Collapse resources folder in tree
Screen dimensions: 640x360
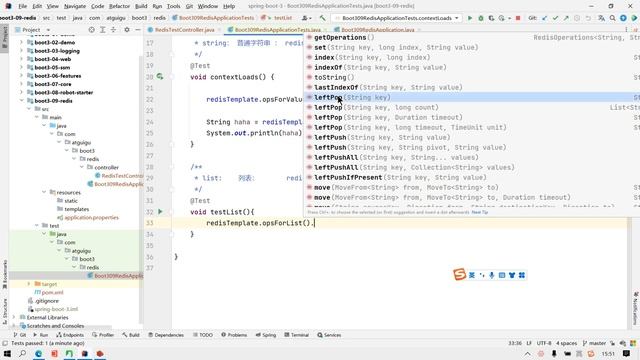pos(44,192)
